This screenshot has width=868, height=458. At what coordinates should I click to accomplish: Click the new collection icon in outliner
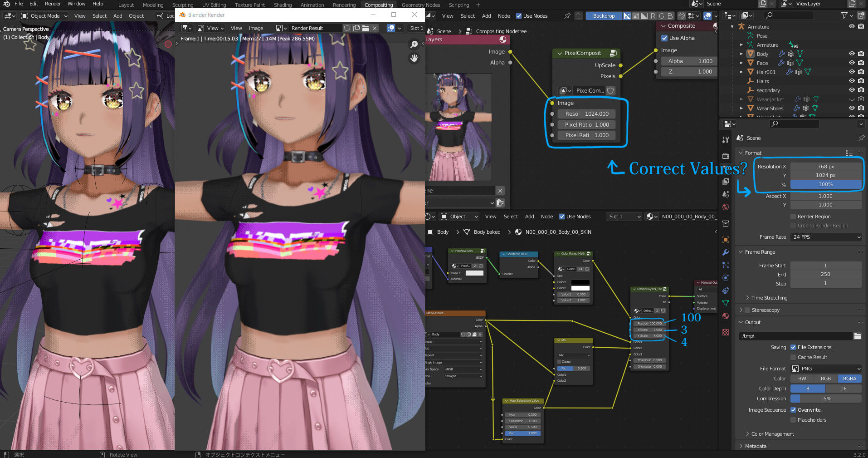point(861,15)
